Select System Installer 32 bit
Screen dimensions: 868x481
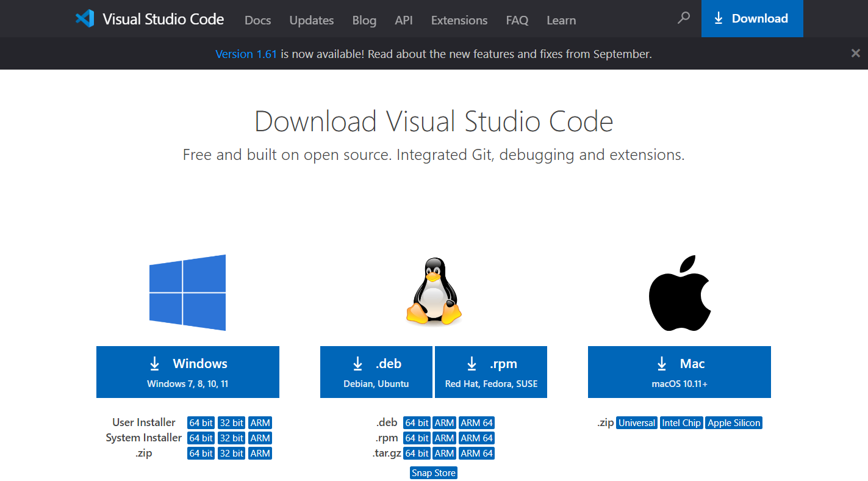click(232, 438)
